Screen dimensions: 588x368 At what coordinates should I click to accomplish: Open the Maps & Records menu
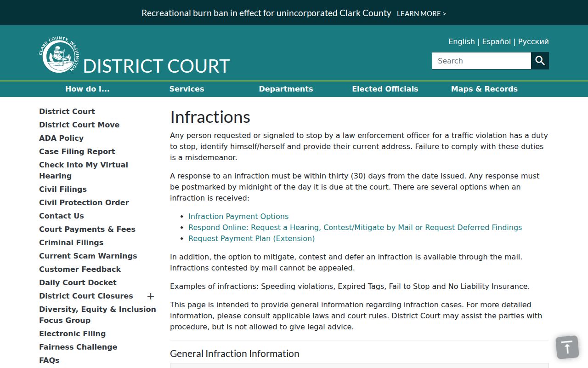click(x=484, y=89)
